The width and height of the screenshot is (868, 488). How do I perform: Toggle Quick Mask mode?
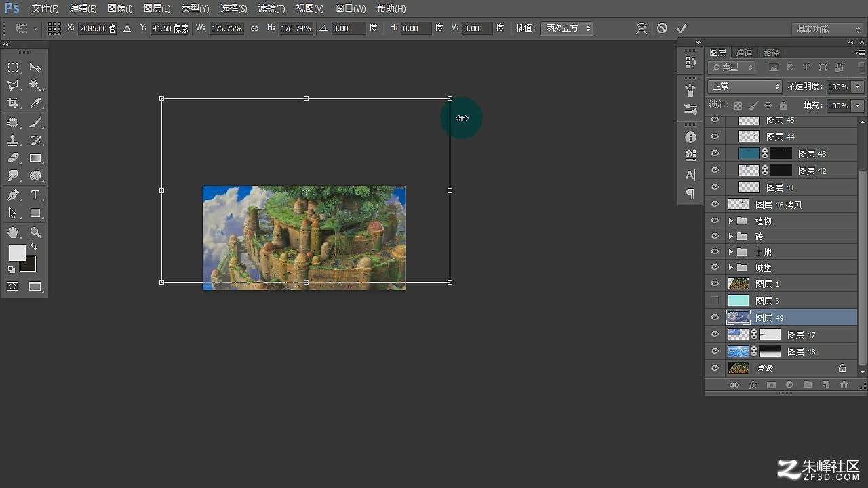(13, 287)
